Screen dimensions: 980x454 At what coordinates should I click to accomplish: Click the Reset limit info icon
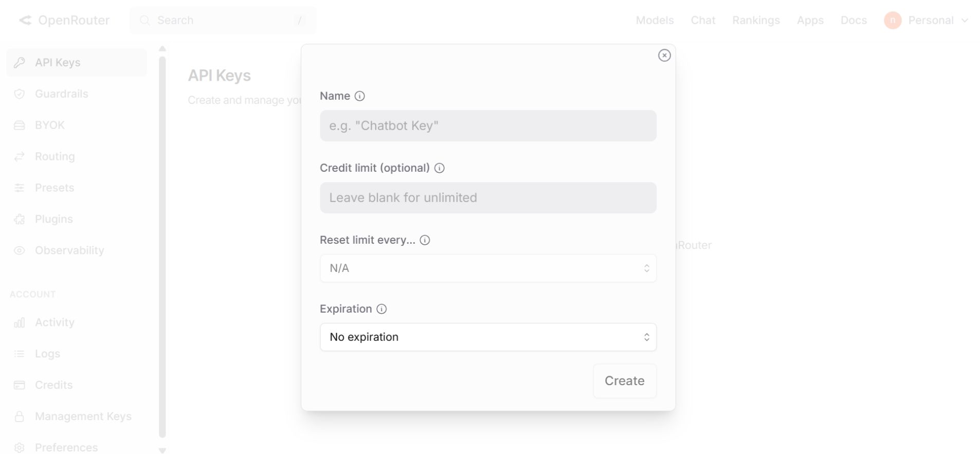[x=425, y=240]
